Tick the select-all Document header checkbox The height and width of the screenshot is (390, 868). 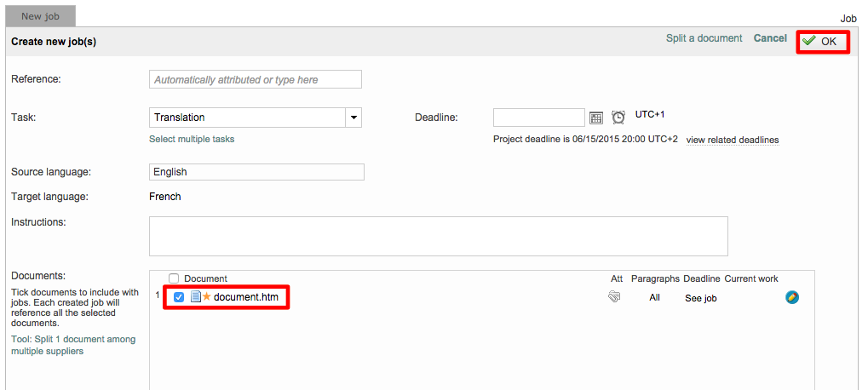click(174, 278)
